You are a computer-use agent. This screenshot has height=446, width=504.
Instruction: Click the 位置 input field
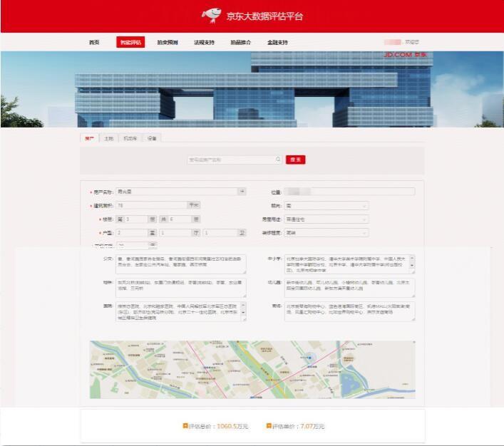(349, 192)
